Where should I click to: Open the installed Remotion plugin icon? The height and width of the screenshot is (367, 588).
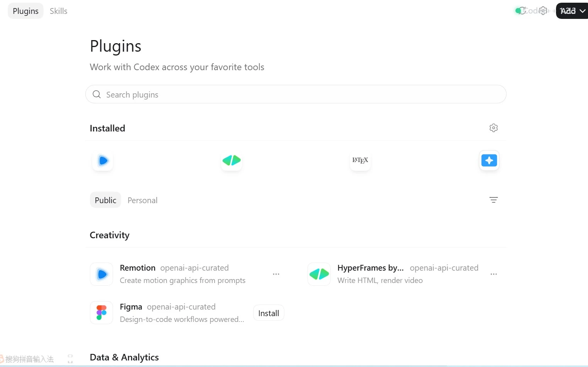click(x=103, y=160)
